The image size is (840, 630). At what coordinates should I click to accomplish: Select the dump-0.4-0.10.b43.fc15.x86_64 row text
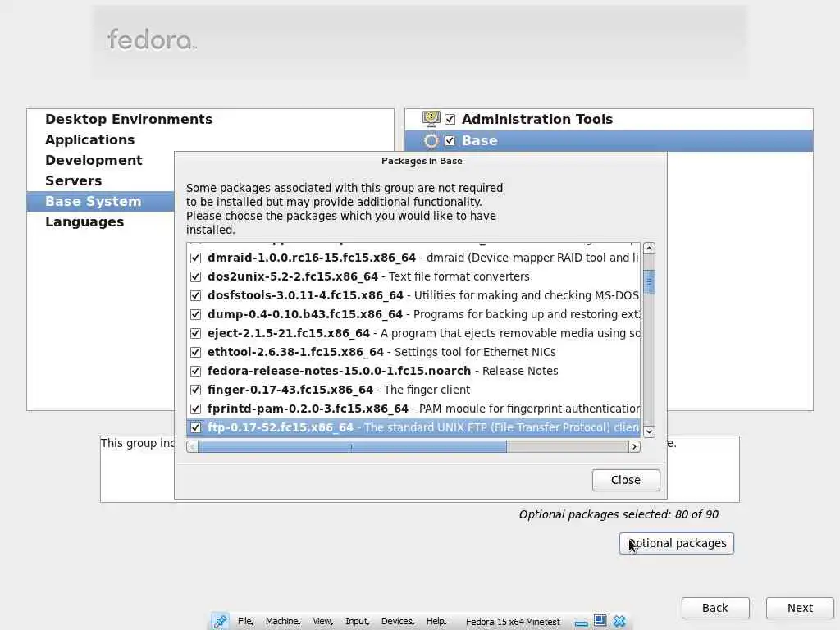pyautogui.click(x=305, y=314)
